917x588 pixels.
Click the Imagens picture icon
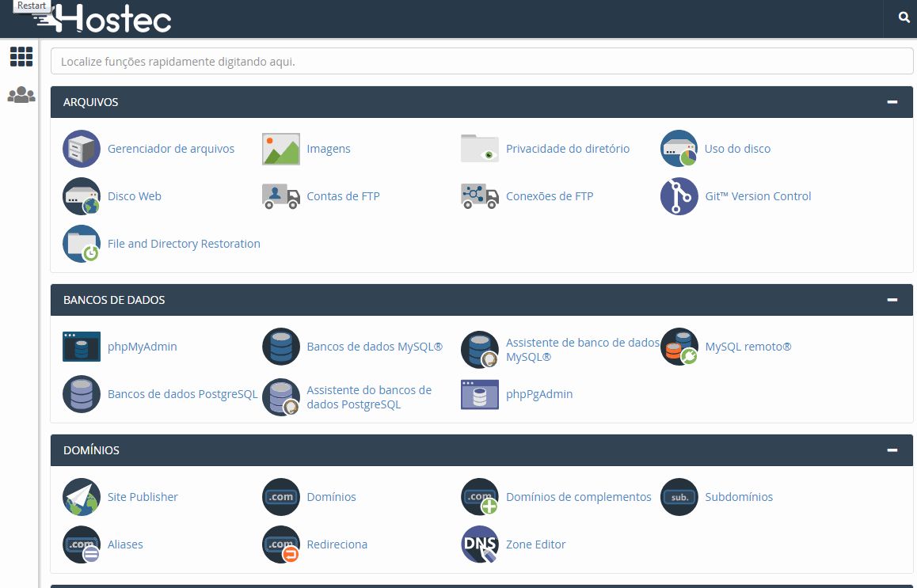pyautogui.click(x=280, y=149)
